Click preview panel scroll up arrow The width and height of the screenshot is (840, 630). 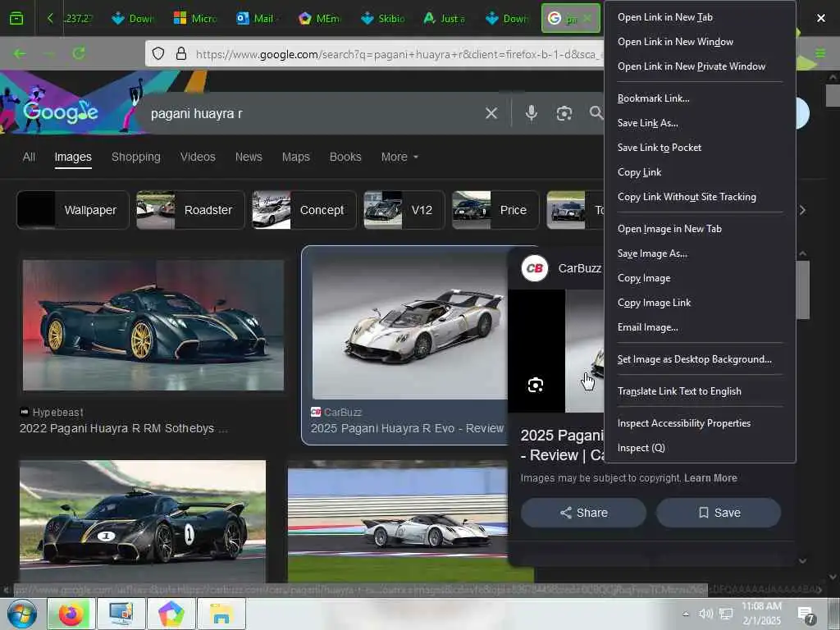click(x=802, y=253)
